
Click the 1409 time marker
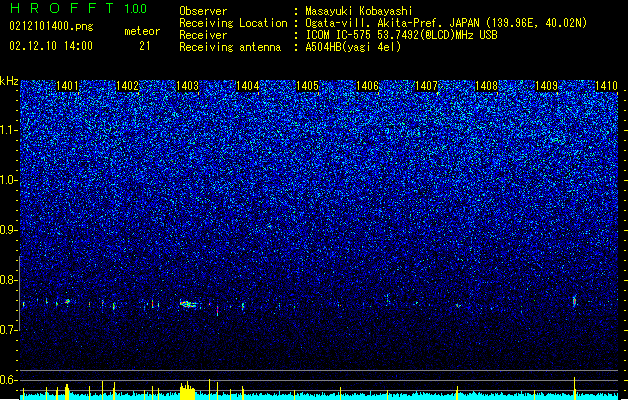(546, 86)
